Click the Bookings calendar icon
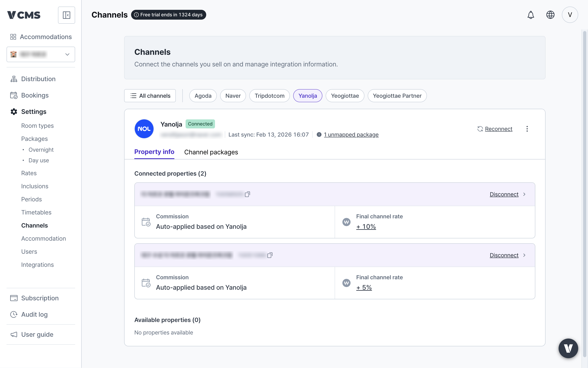This screenshot has height=368, width=588. (14, 95)
